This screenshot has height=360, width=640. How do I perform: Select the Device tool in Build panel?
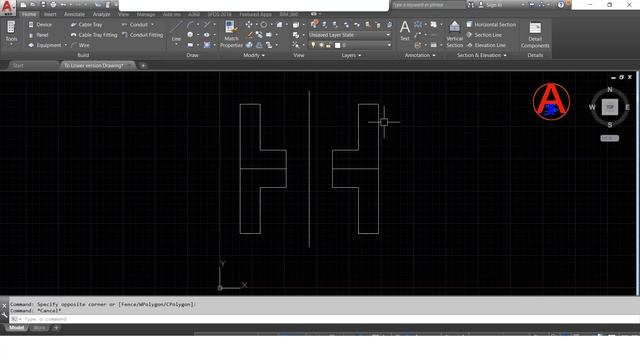[40, 24]
